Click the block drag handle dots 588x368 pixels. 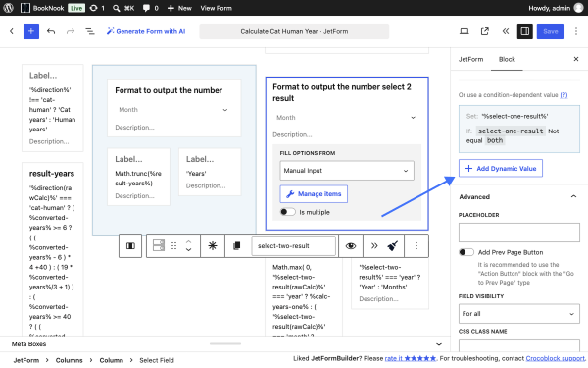tap(173, 246)
